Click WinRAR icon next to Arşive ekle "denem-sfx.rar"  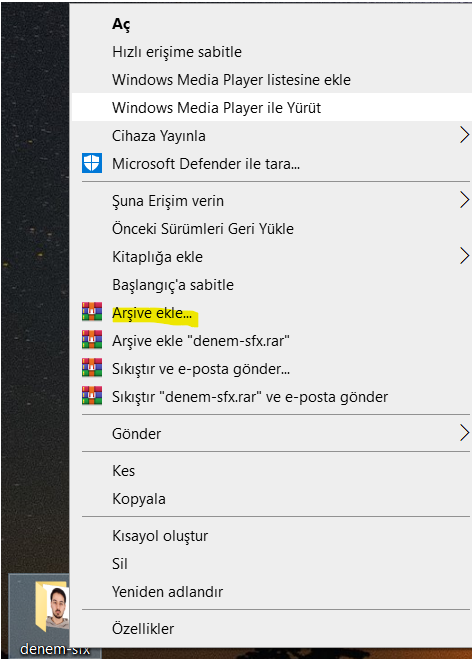(x=92, y=340)
